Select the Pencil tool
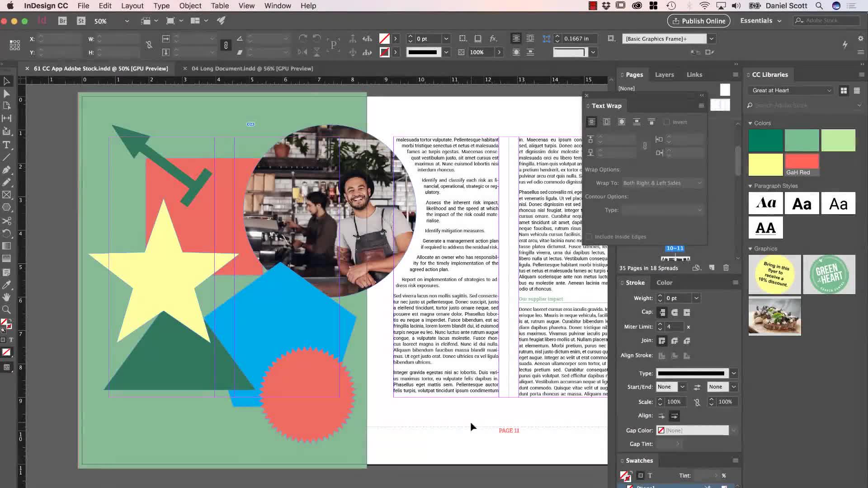This screenshot has width=868, height=488. pos(7,183)
